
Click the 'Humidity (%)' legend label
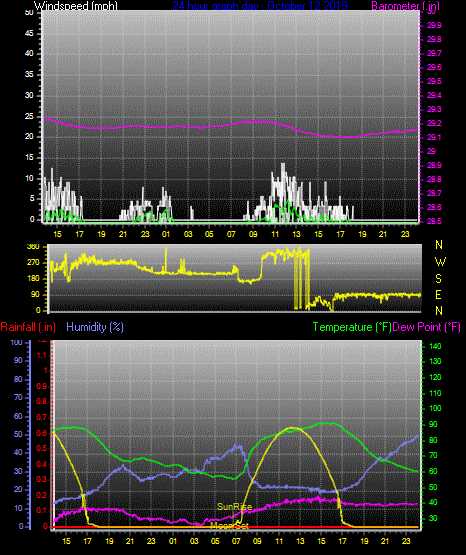click(x=95, y=327)
